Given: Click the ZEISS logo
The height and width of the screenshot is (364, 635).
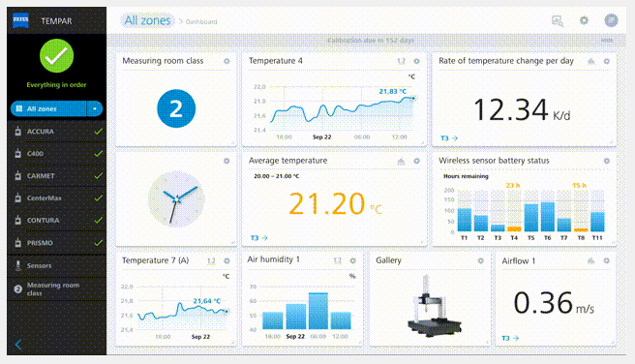Looking at the screenshot, I should (20, 20).
